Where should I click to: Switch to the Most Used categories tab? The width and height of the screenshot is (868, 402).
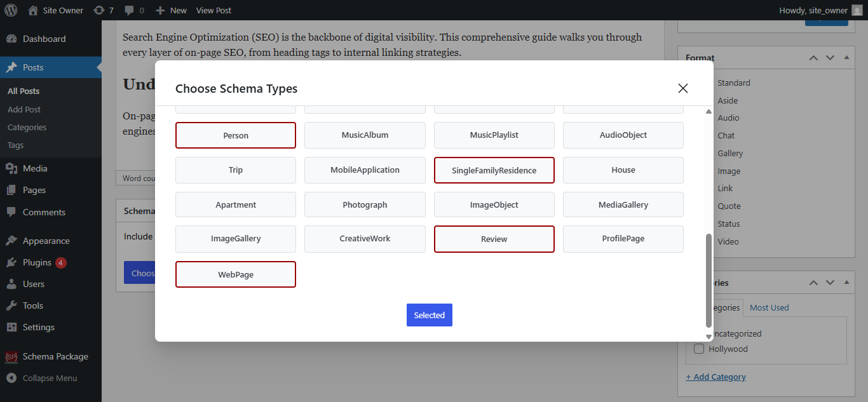tap(769, 307)
